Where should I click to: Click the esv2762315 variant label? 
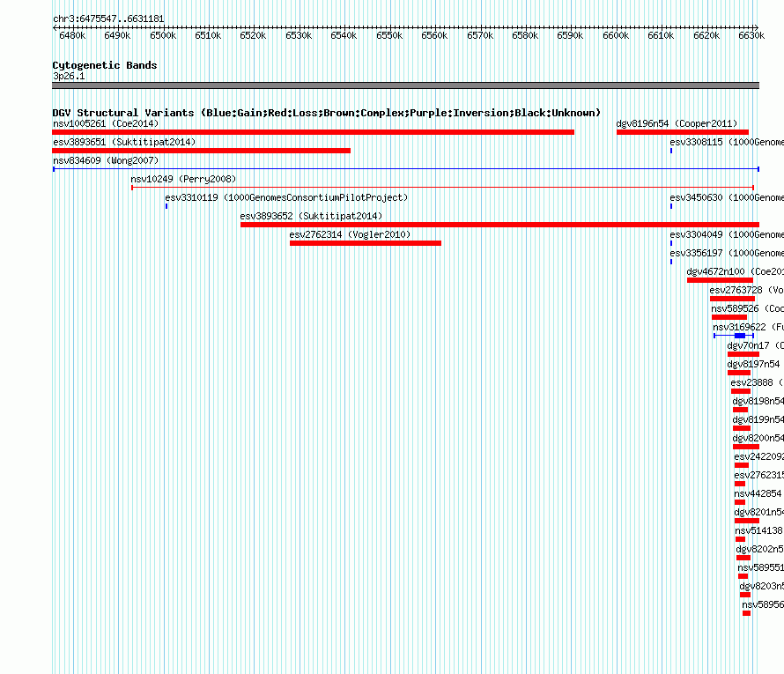point(759,475)
